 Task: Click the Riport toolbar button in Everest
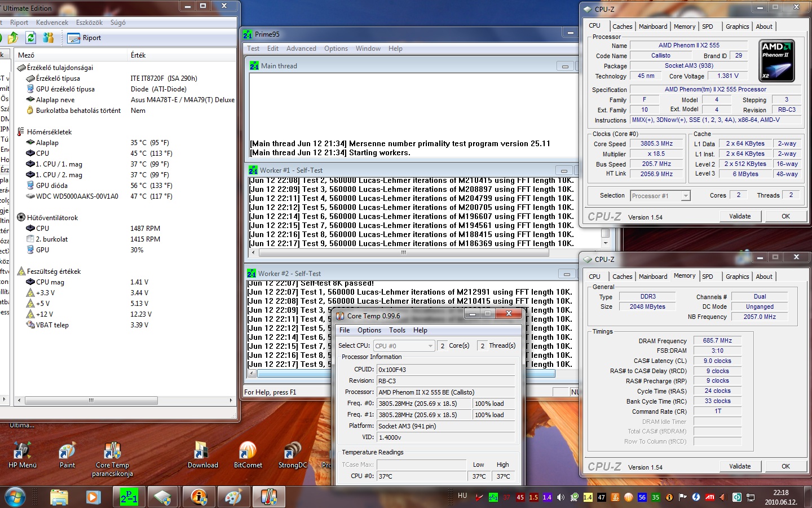click(84, 38)
